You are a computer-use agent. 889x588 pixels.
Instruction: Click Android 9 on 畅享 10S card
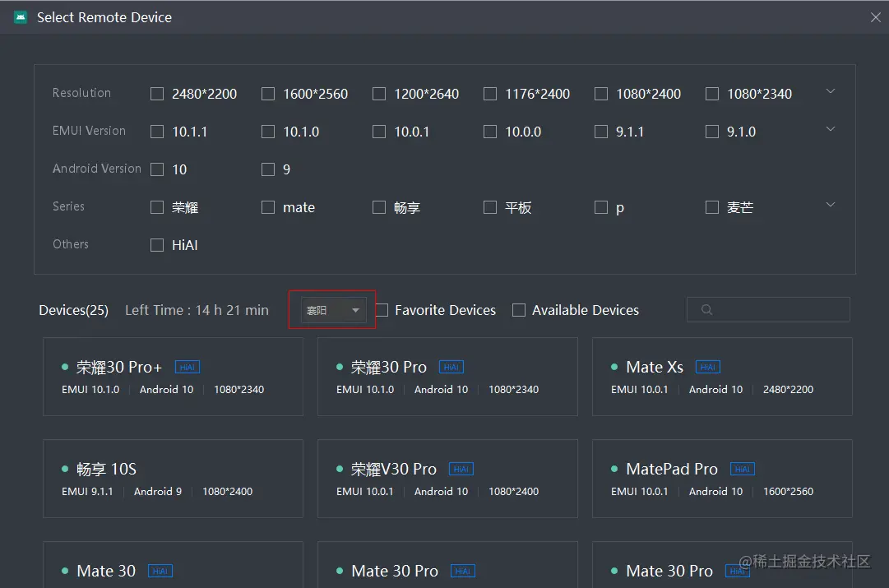point(158,492)
